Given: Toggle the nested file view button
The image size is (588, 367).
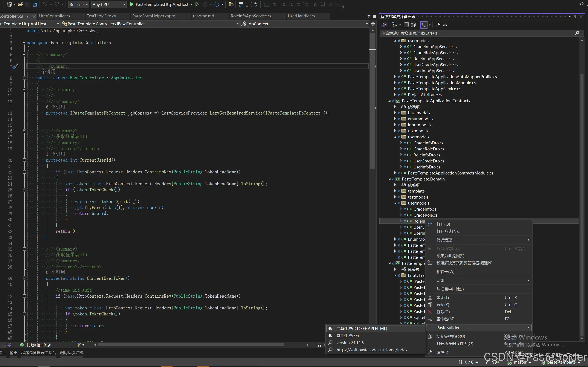Looking at the screenshot, I should click(424, 25).
